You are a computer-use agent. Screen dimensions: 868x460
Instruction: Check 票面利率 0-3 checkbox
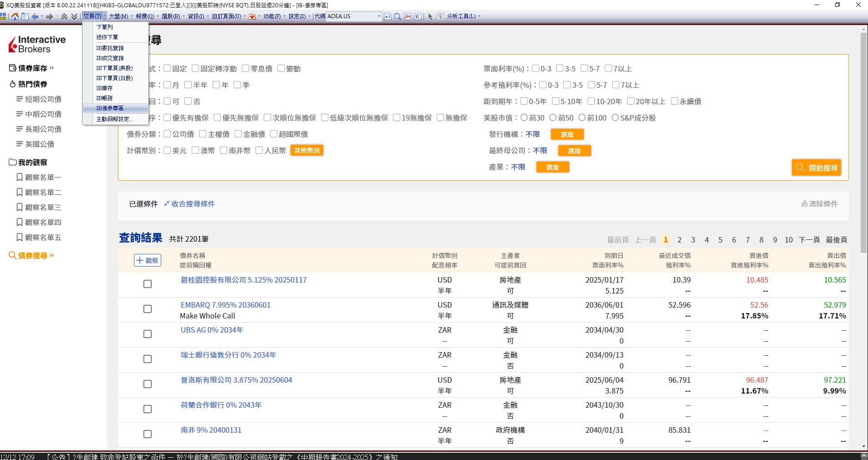tap(536, 68)
